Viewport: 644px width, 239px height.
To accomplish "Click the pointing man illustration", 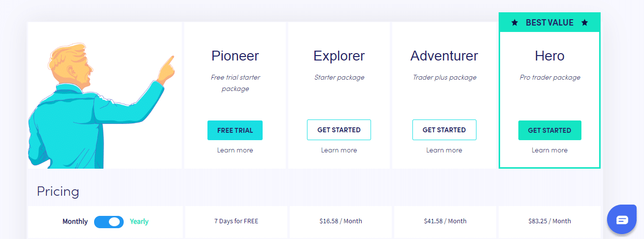I will point(101,105).
